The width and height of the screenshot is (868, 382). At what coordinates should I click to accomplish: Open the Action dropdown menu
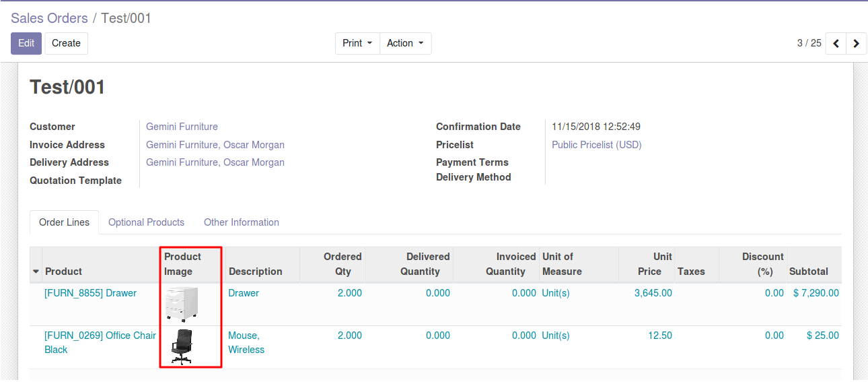[x=405, y=43]
